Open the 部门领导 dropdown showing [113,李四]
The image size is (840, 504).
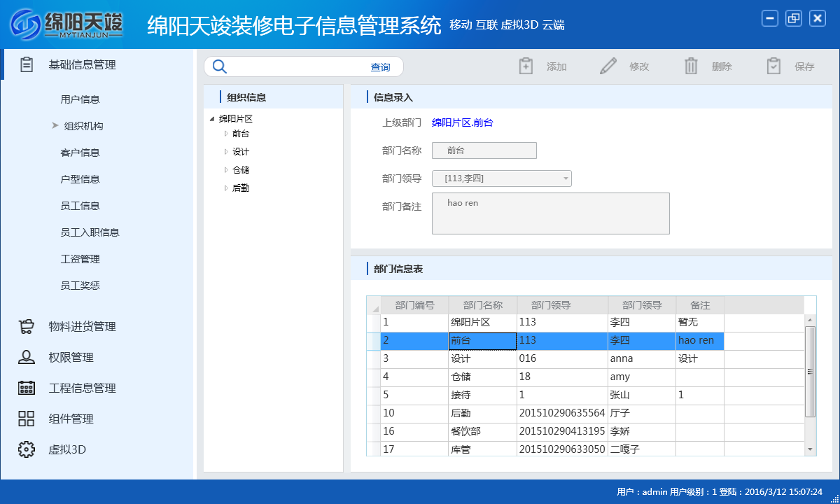click(565, 178)
